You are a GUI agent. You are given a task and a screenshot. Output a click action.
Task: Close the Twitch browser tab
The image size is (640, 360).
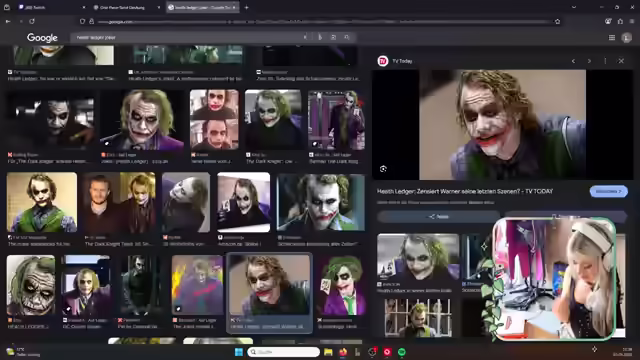click(x=84, y=7)
